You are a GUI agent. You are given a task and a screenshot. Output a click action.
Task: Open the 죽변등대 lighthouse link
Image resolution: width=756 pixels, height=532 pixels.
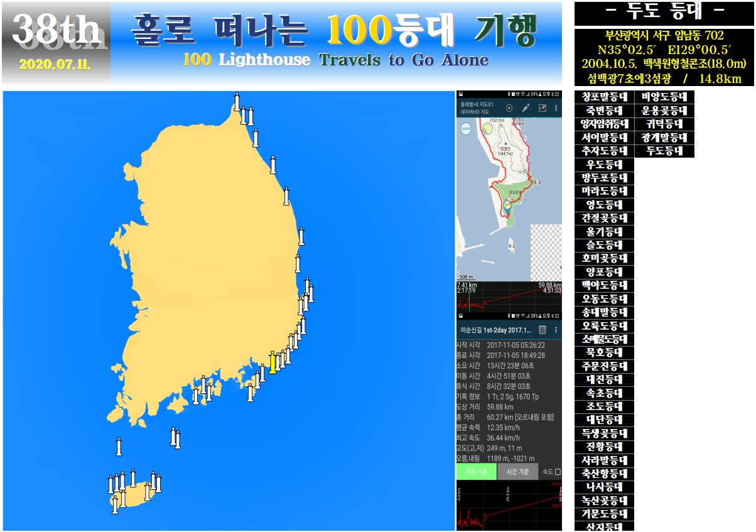(x=604, y=111)
